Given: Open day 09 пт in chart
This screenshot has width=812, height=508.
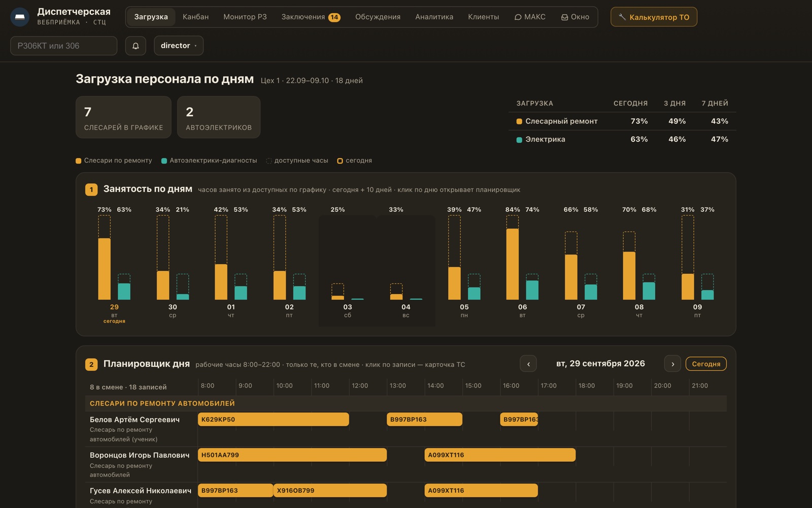Looking at the screenshot, I should pos(697,264).
